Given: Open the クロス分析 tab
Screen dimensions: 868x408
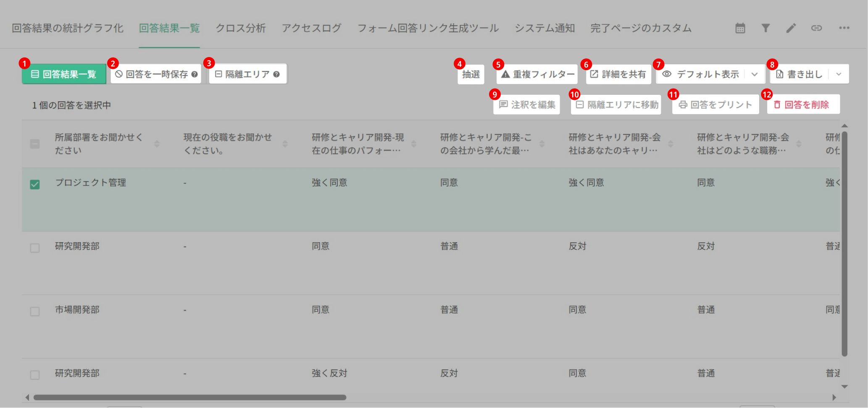Looking at the screenshot, I should 241,28.
